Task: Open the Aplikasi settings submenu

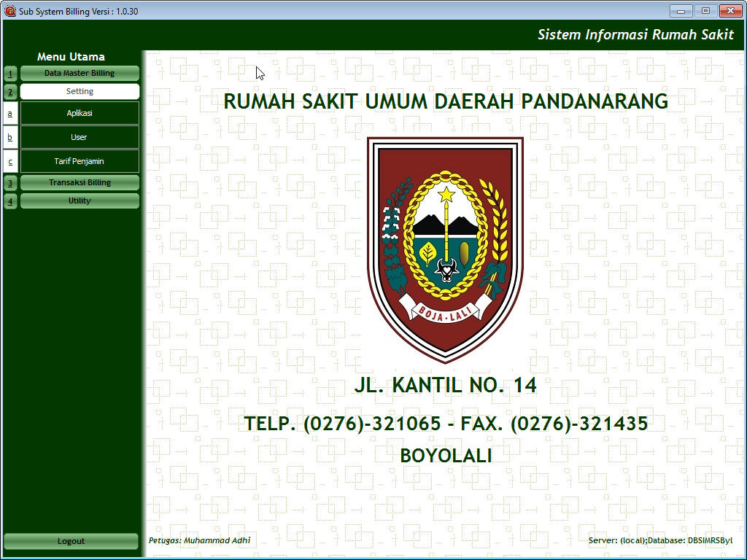Action: [x=80, y=113]
